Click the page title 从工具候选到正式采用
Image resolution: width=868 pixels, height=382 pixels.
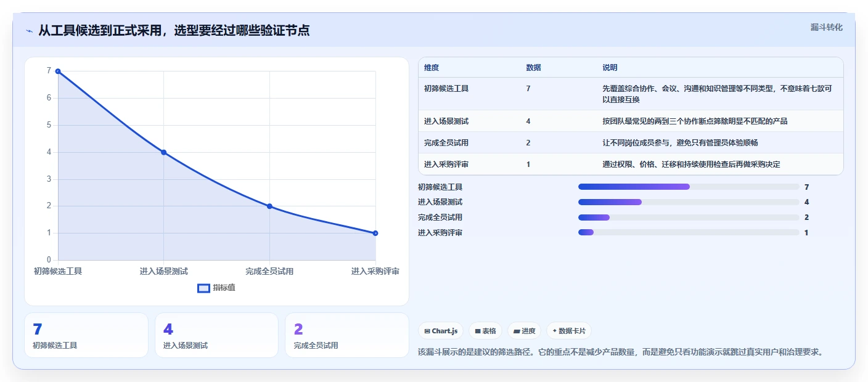point(174,31)
